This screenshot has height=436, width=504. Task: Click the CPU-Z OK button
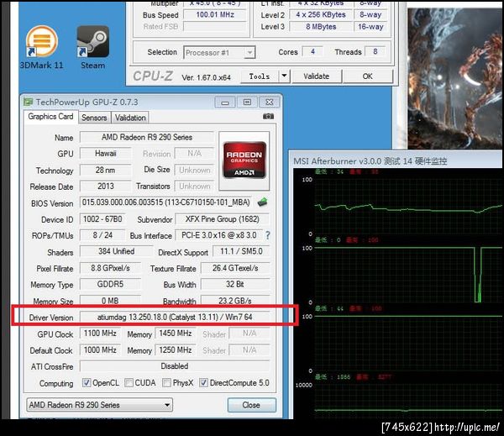367,76
